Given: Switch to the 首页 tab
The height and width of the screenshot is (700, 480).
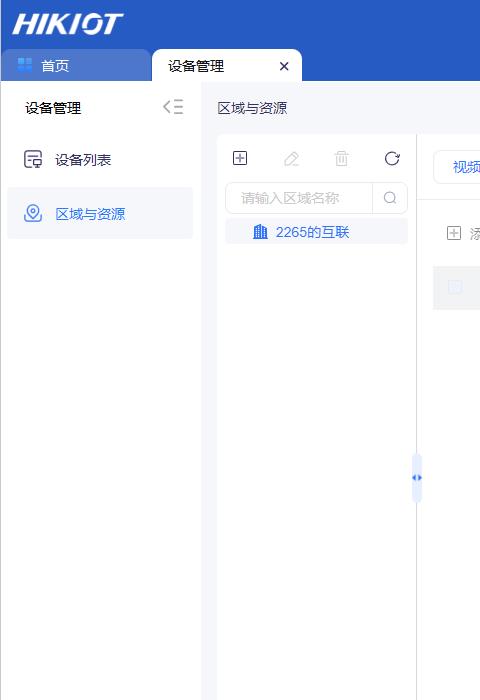Looking at the screenshot, I should (76, 66).
